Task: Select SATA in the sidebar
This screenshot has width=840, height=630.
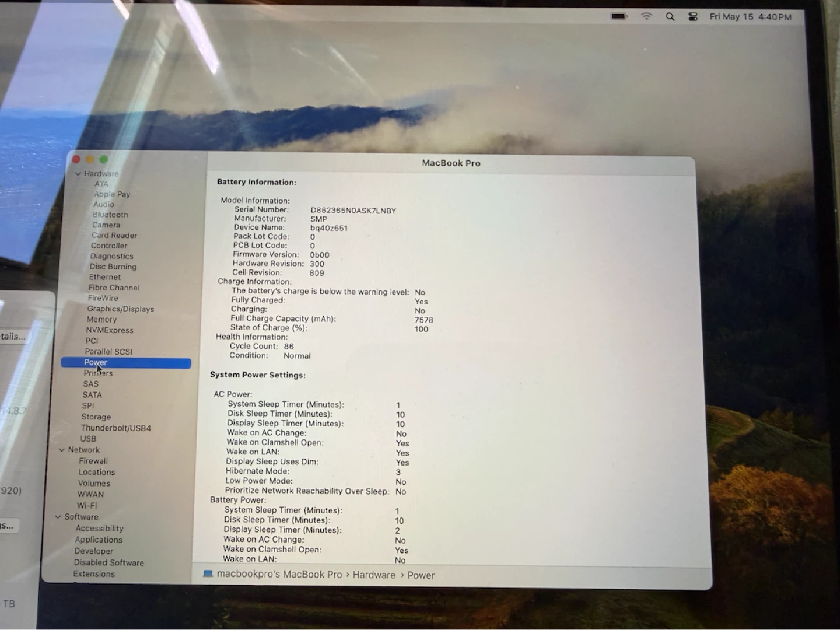Action: pyautogui.click(x=92, y=395)
